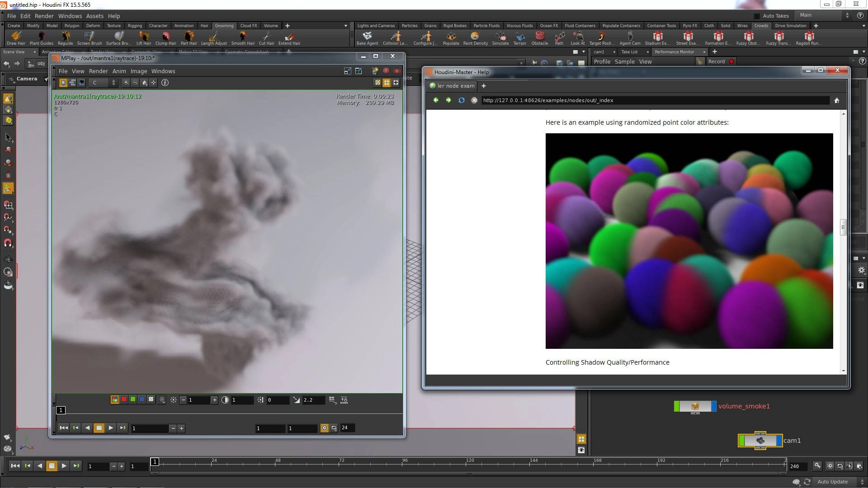Choose the Clump Hair tool
Screen dimensions: 868x488
[165, 38]
